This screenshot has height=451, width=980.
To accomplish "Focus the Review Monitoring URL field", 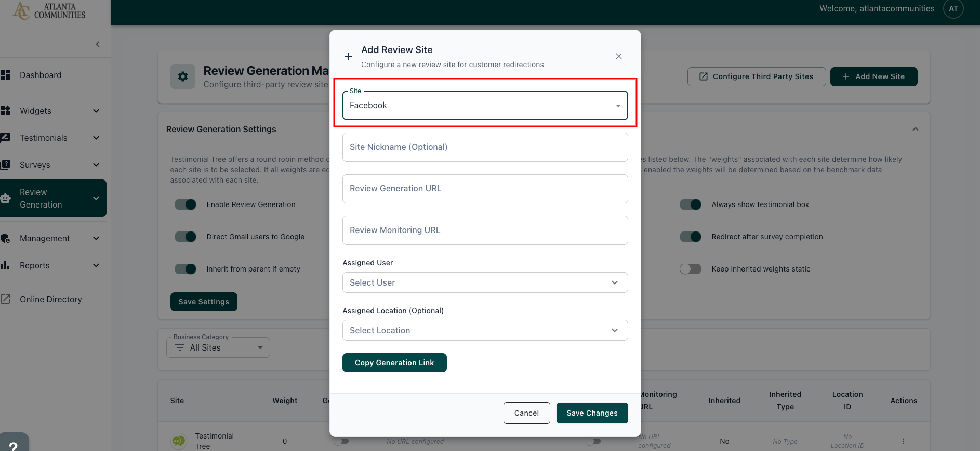I will [x=485, y=230].
